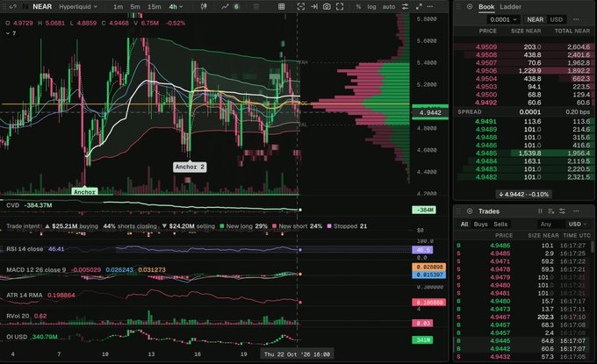Click the Any size filter field in Trades
Screen dimensions: 597x364
550,224
